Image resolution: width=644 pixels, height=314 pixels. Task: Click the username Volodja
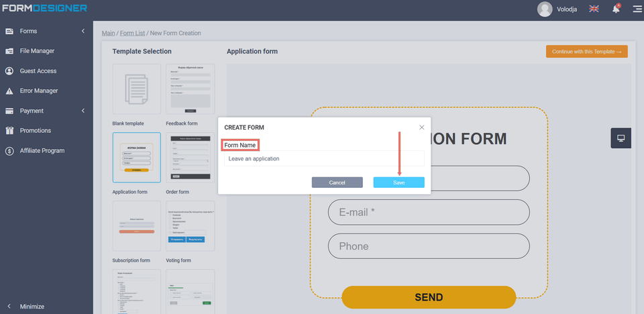click(x=567, y=9)
